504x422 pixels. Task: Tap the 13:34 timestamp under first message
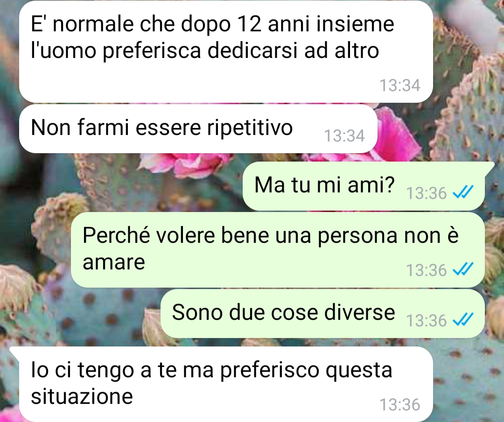tap(400, 85)
